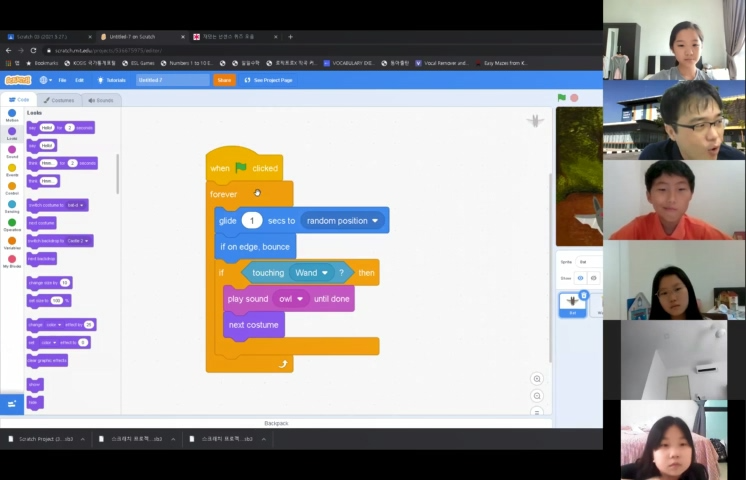746x480 pixels.
Task: Zoom in the code workspace
Action: click(x=537, y=379)
